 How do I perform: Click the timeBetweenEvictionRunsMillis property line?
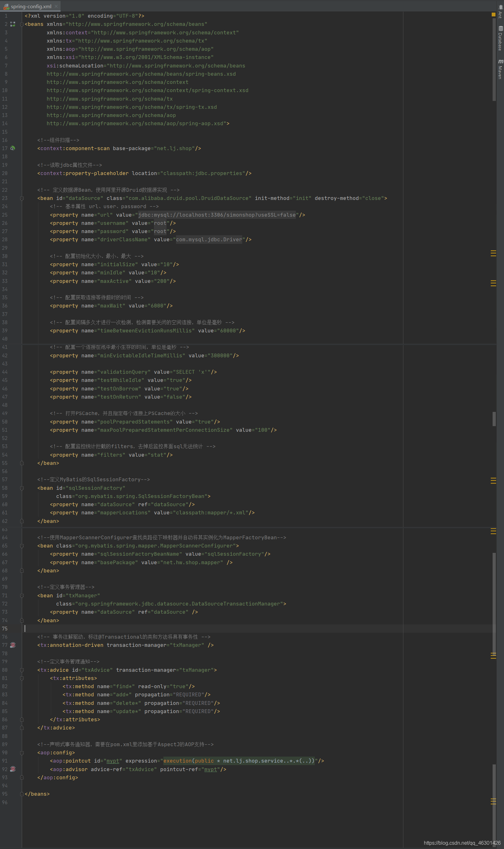[x=147, y=331]
